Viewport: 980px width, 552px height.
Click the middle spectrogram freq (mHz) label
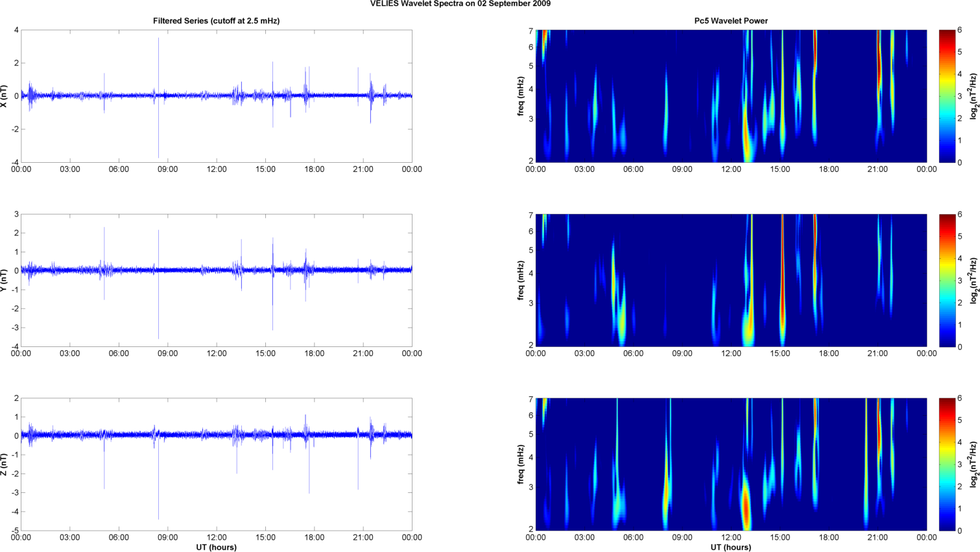click(x=520, y=280)
